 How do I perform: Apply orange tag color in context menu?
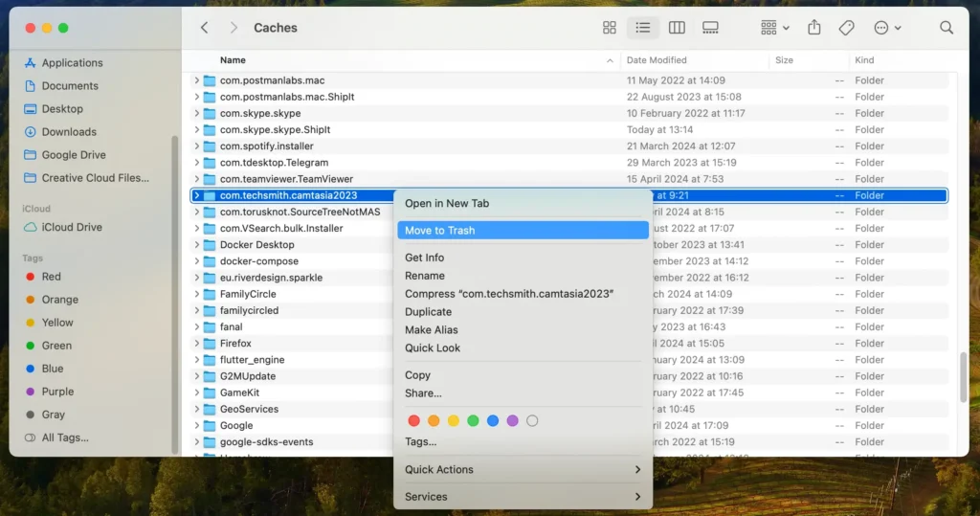click(x=434, y=421)
